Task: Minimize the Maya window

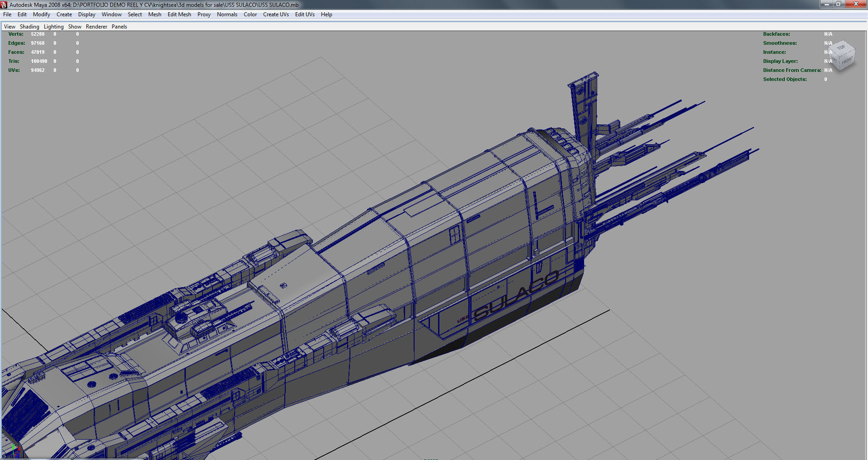Action: (827, 4)
